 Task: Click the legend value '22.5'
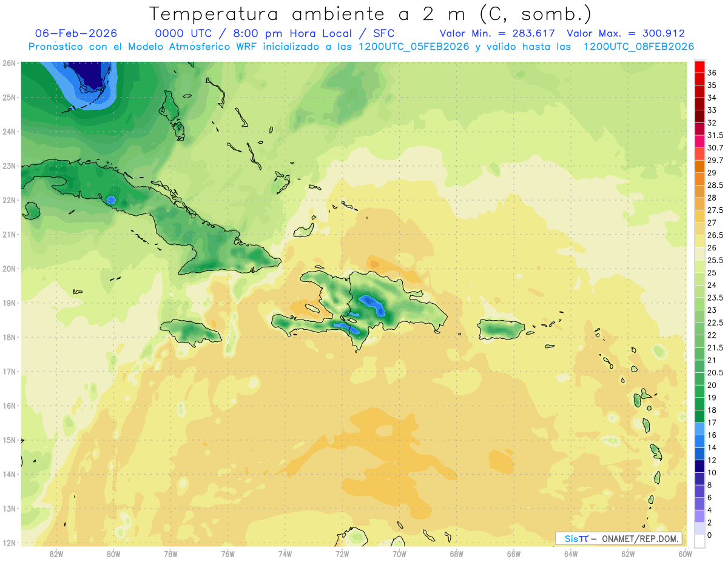click(x=715, y=323)
